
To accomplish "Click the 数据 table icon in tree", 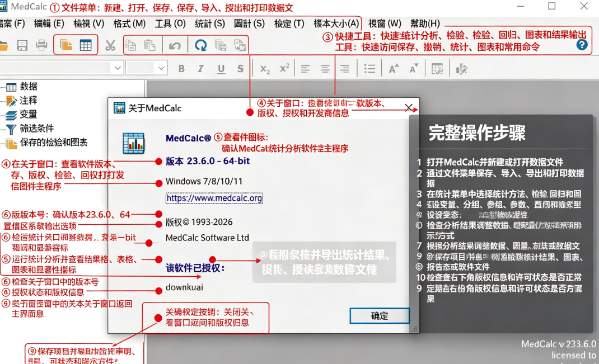I will pos(11,87).
